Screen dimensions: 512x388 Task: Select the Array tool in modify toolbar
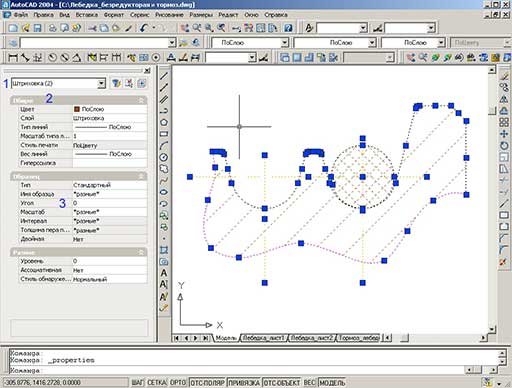[x=504, y=122]
